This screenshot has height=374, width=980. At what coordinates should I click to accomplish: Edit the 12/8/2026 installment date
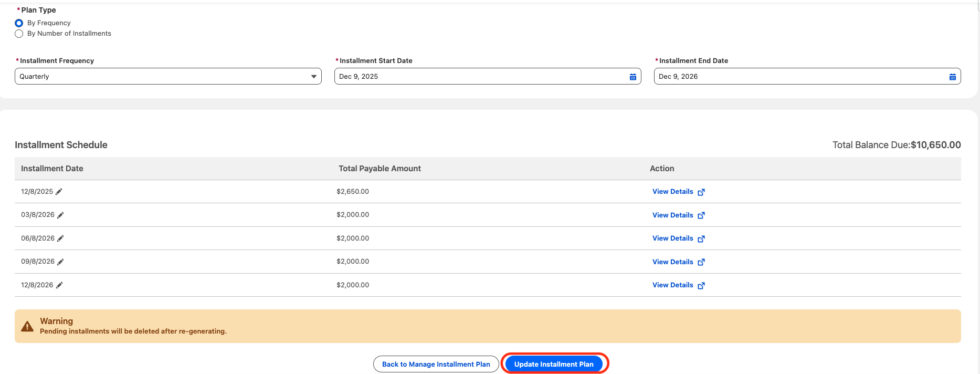59,285
